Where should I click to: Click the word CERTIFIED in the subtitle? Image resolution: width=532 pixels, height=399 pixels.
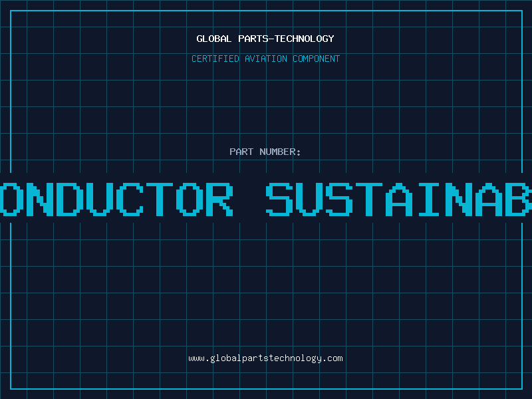(x=215, y=59)
